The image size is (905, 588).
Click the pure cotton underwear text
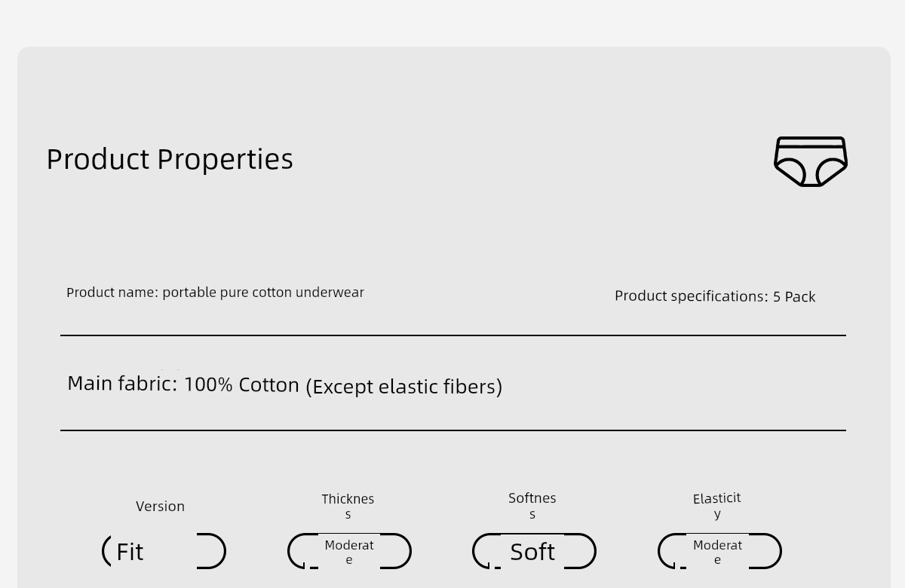pyautogui.click(x=292, y=292)
